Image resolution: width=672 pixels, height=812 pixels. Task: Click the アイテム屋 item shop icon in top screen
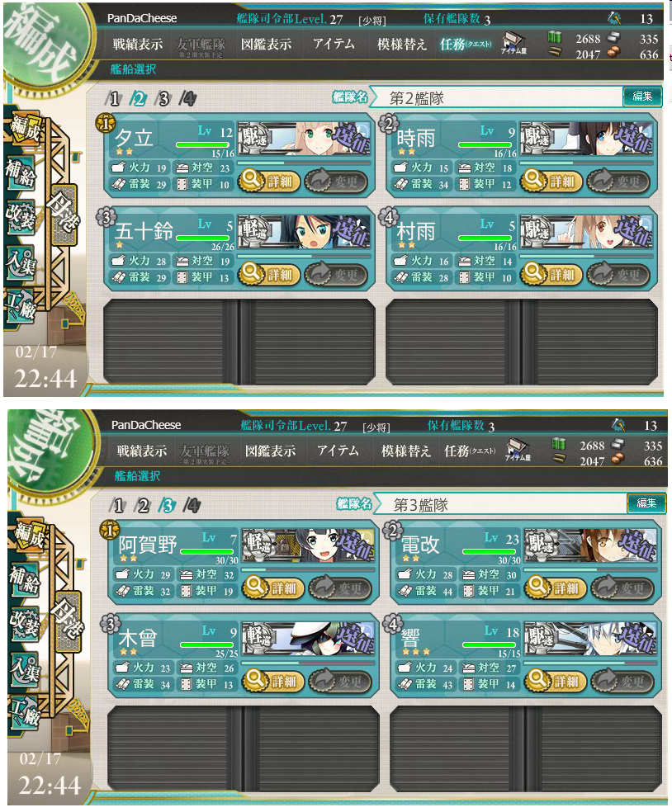(513, 43)
